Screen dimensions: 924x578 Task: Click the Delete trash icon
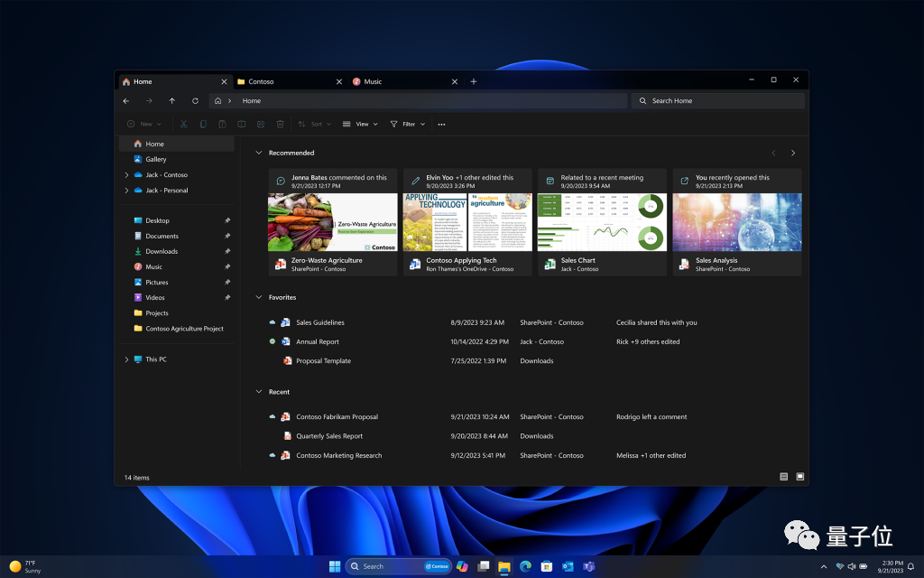tap(281, 124)
